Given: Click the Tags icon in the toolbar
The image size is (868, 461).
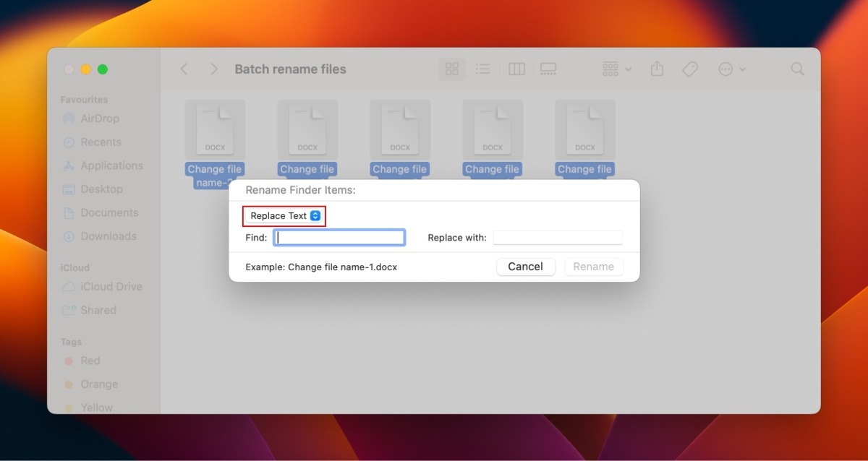Looking at the screenshot, I should 690,69.
